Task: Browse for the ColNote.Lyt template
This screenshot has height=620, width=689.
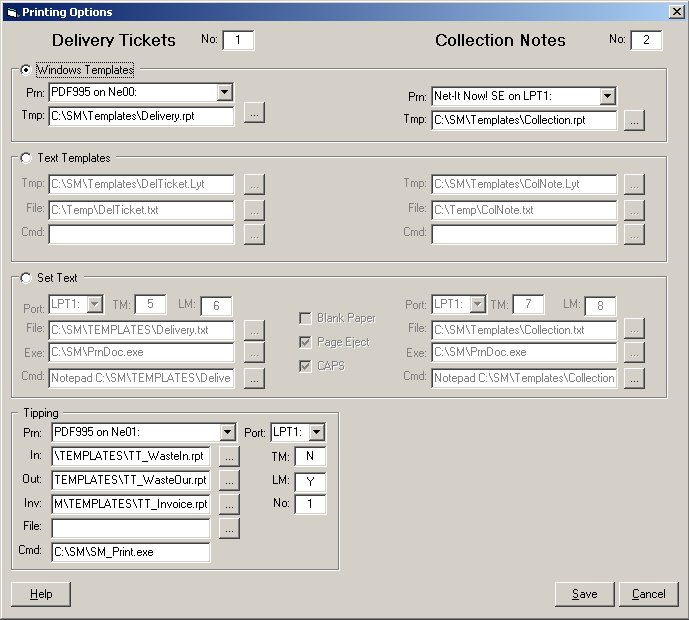Action: (634, 184)
